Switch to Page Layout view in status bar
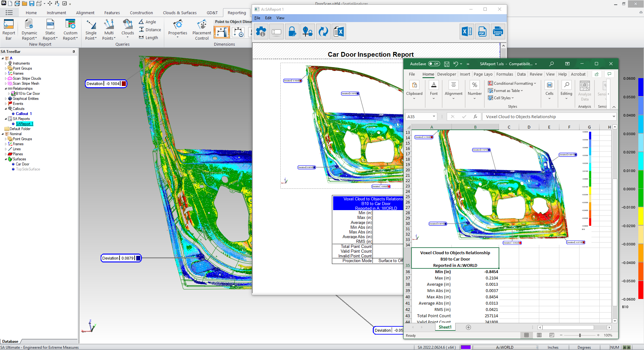The height and width of the screenshot is (350, 644). coord(539,335)
